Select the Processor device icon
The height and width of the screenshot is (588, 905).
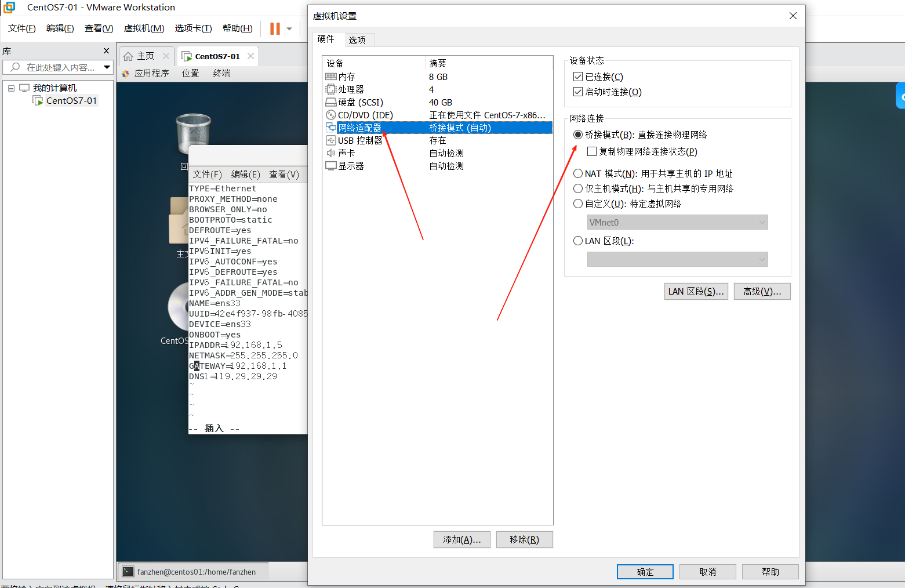coord(331,89)
